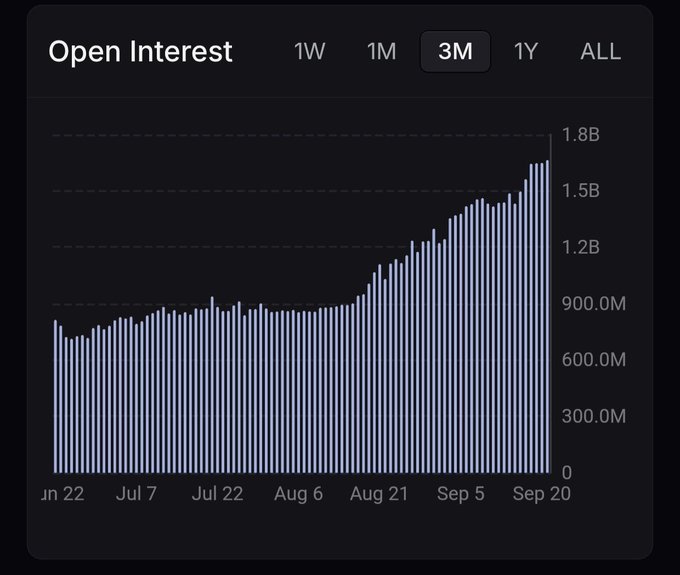Click the Open Interest title
This screenshot has height=575, width=680.
[x=141, y=52]
